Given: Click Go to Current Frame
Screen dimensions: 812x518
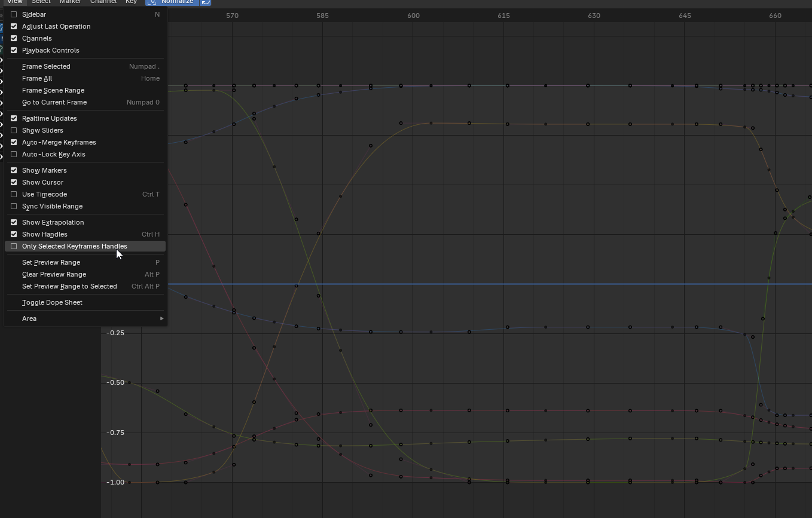Looking at the screenshot, I should pyautogui.click(x=85, y=102).
